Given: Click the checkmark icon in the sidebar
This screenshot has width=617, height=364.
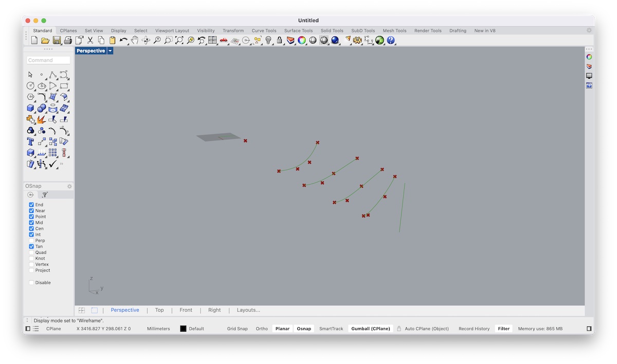Looking at the screenshot, I should 52,164.
